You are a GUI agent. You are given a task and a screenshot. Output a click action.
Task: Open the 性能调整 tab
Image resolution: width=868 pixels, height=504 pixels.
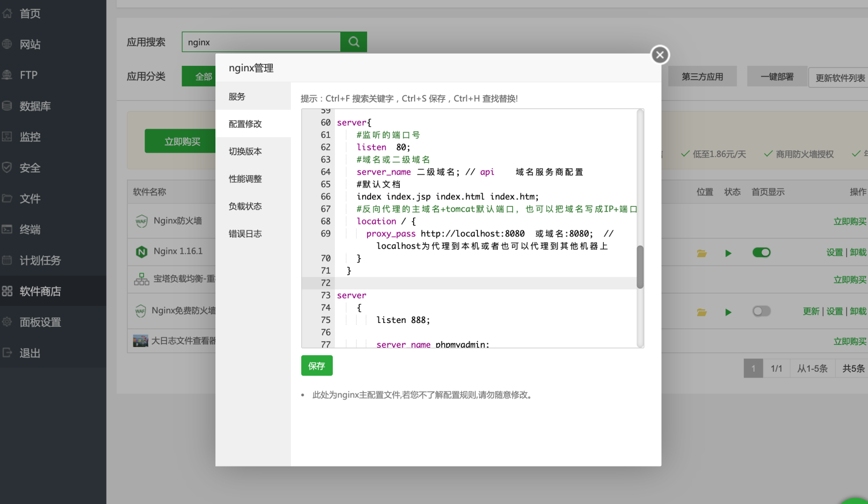(253, 179)
